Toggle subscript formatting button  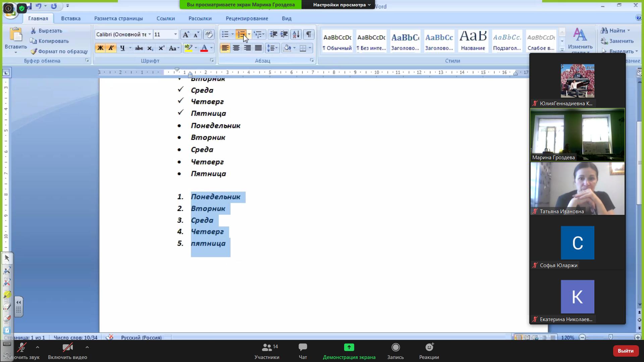tap(150, 48)
